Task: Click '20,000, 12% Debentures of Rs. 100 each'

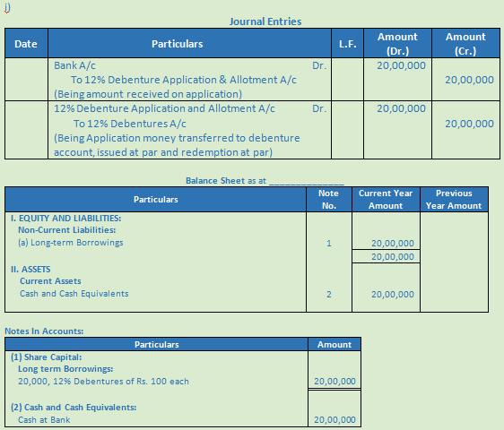Action: 103,382
